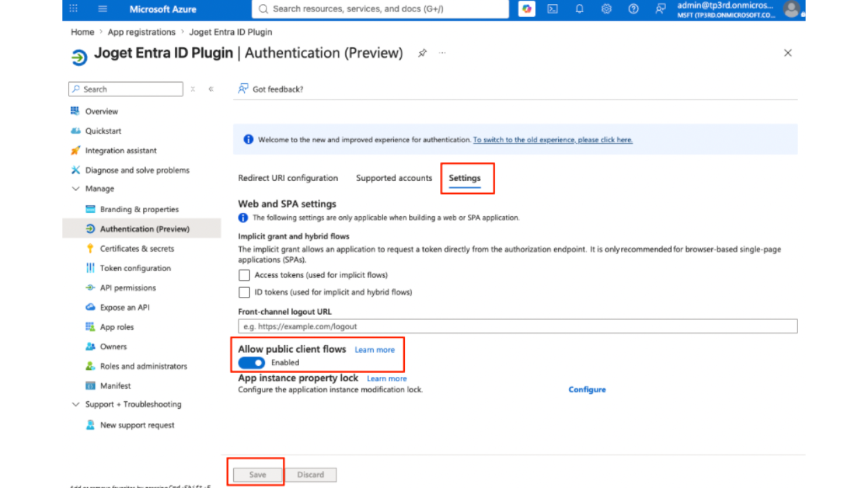Screen dimensions: 868x488
Task: Click the Owners people icon
Action: 90,346
